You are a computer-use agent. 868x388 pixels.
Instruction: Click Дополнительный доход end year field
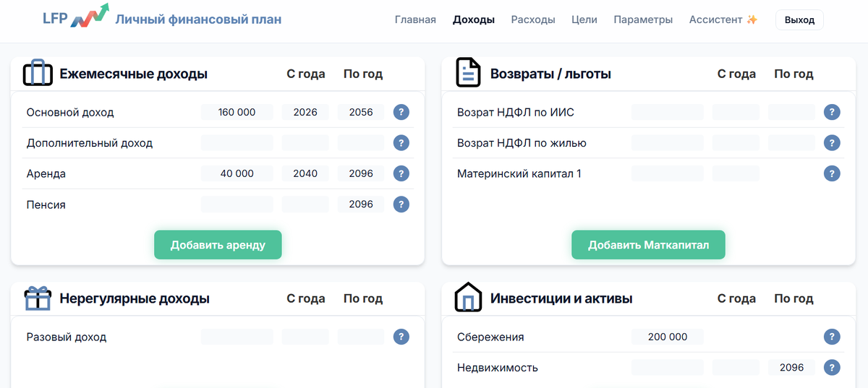pyautogui.click(x=361, y=143)
